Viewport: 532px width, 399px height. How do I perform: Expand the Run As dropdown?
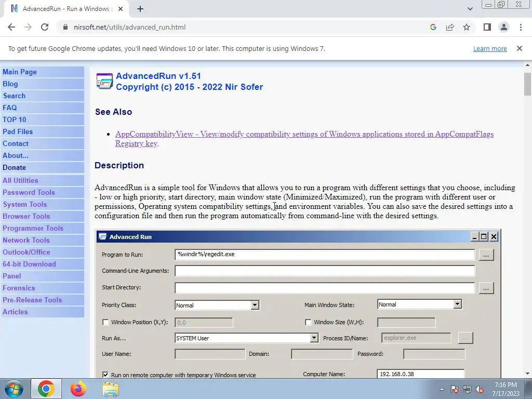[314, 338]
